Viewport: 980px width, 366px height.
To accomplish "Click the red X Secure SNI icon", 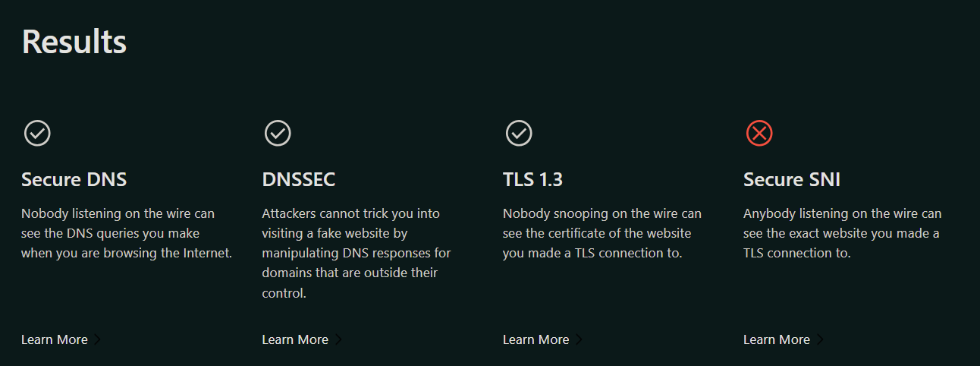I will coord(759,133).
